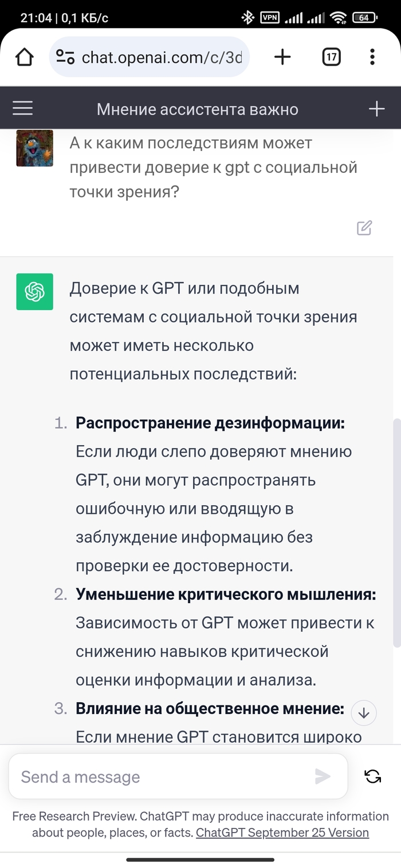Open the ChatGPT sidebar with the hamburger icon
This screenshot has height=868, width=401.
point(22,108)
